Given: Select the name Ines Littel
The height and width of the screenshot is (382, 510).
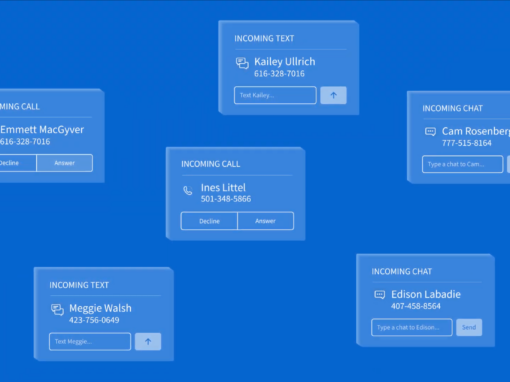Looking at the screenshot, I should pyautogui.click(x=223, y=187).
